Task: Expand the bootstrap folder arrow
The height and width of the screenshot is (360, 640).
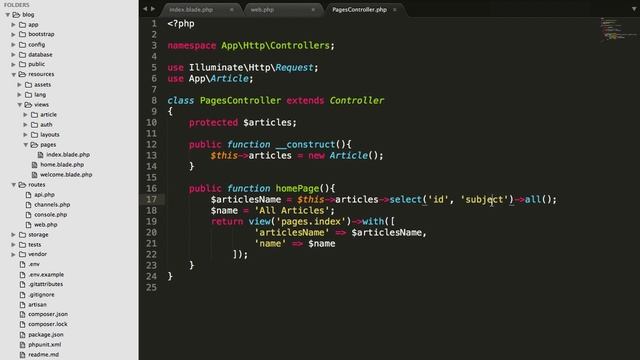Action: click(13, 34)
